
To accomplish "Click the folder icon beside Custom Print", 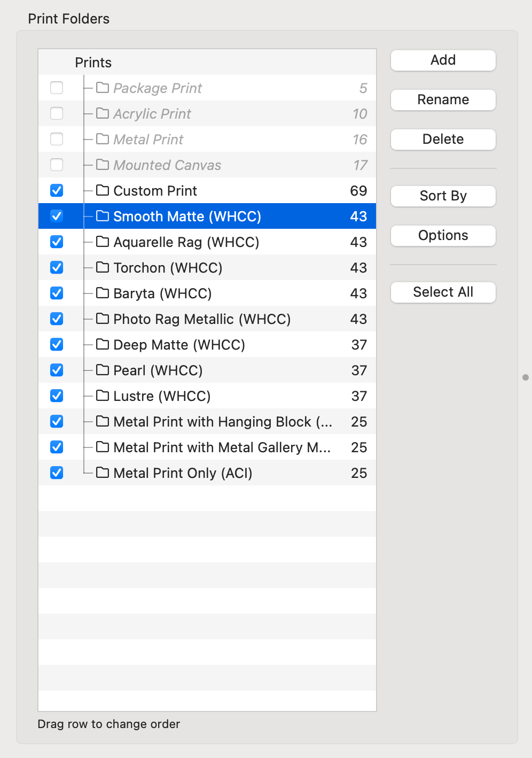I will pyautogui.click(x=103, y=190).
